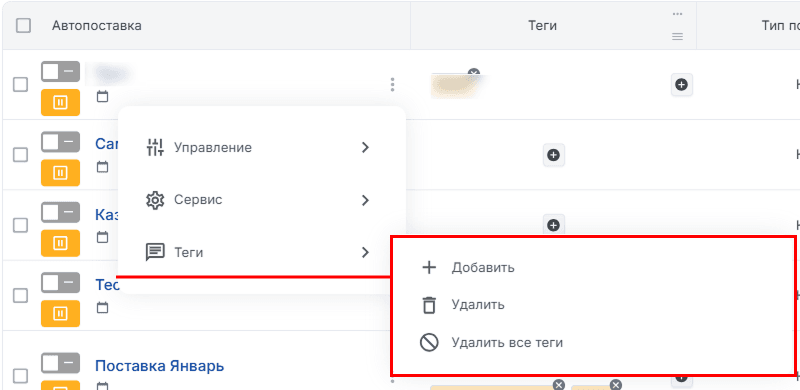Click the Теги column header label
Screen dimensions: 800x390
(542, 26)
